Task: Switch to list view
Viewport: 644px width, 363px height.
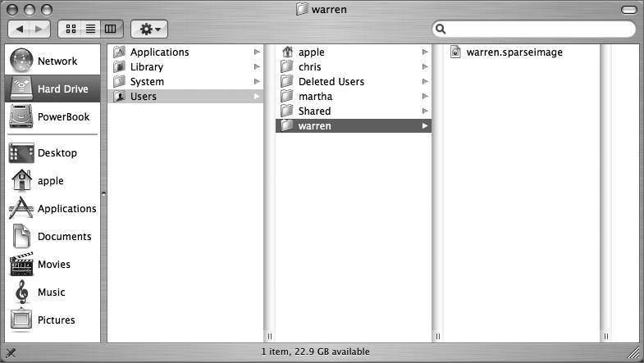Action: click(91, 29)
